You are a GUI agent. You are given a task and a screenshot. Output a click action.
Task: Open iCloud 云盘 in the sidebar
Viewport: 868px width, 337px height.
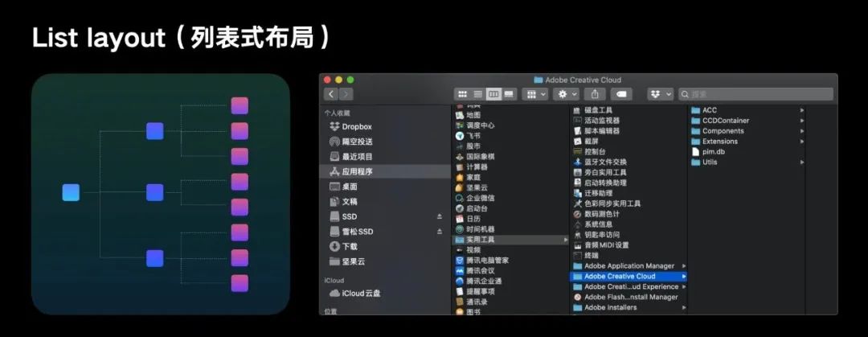(x=362, y=293)
